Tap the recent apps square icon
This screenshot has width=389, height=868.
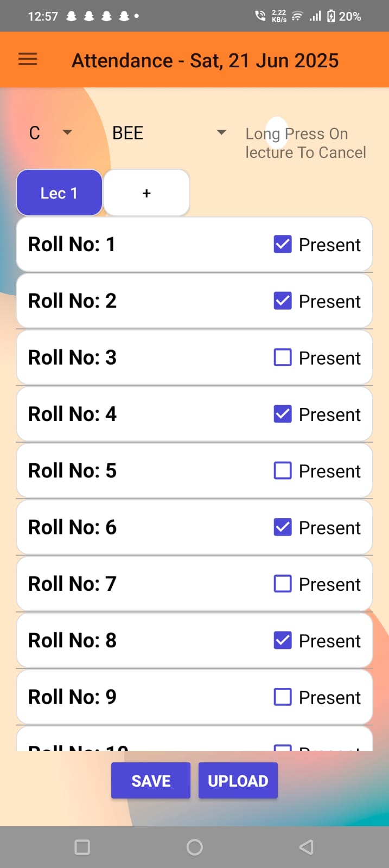coord(82,847)
